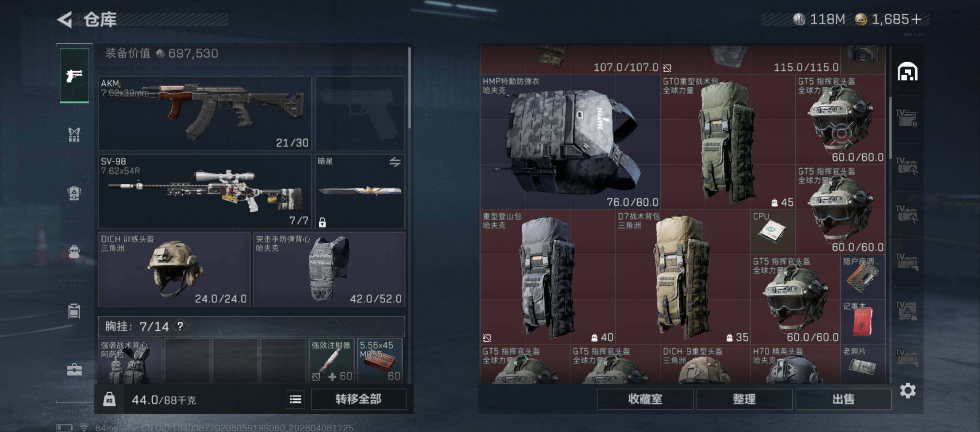Open the 收藏室 tab
Image resolution: width=980 pixels, height=432 pixels.
(x=645, y=399)
